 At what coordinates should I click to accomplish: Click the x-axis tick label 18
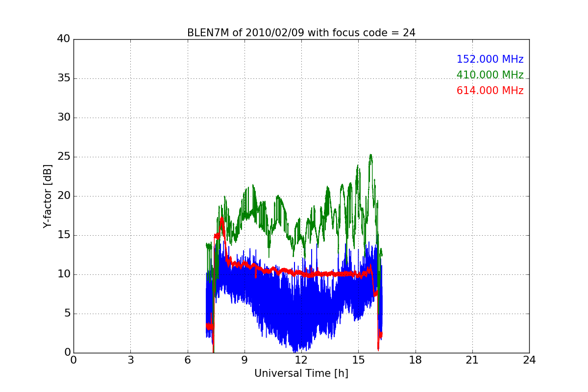416,360
